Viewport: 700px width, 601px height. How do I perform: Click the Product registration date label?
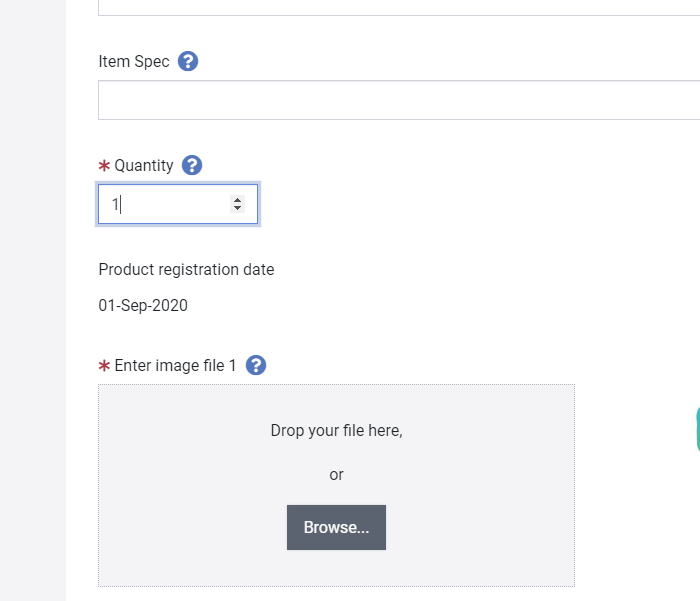point(186,269)
